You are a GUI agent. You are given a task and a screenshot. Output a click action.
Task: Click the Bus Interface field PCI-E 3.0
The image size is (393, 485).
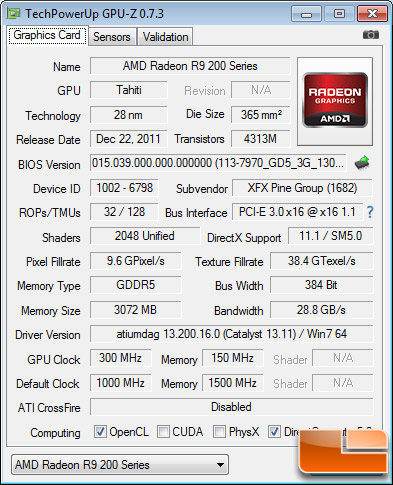(x=297, y=212)
